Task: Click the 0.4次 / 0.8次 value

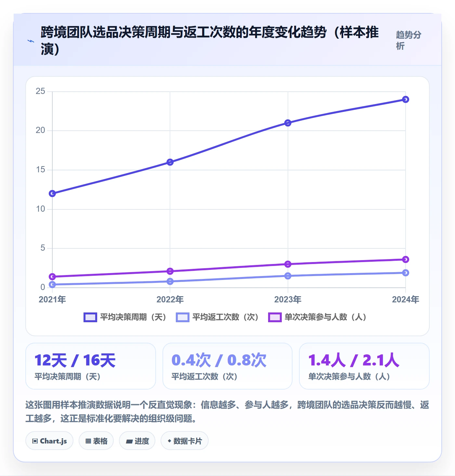Action: point(219,361)
